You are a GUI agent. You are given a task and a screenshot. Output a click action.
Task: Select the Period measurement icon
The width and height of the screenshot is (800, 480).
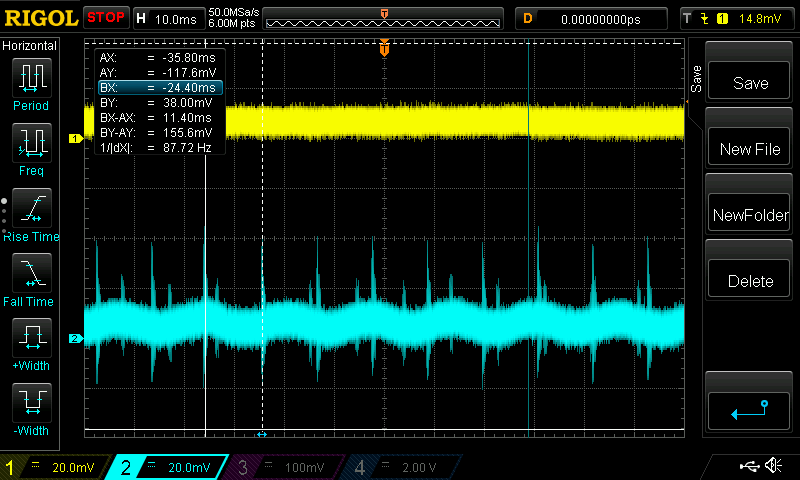[x=32, y=78]
